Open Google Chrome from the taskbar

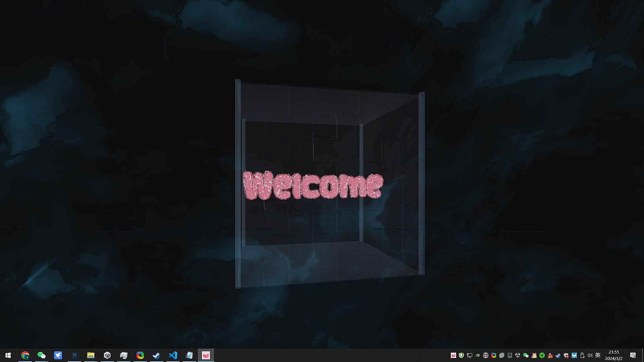[25, 355]
